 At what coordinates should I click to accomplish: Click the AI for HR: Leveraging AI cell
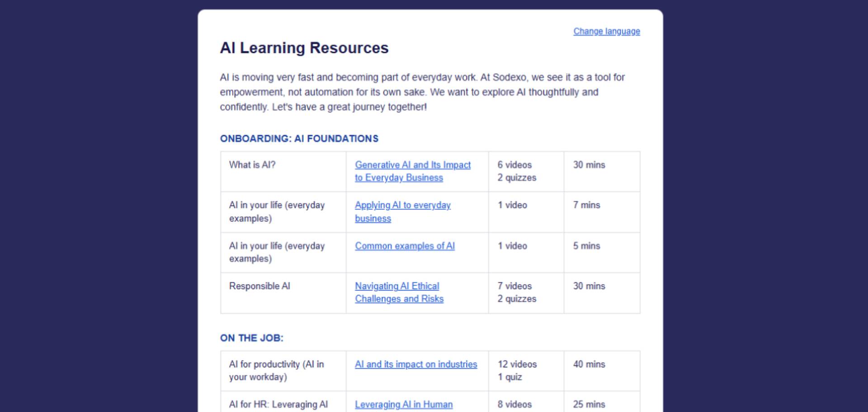(x=283, y=402)
